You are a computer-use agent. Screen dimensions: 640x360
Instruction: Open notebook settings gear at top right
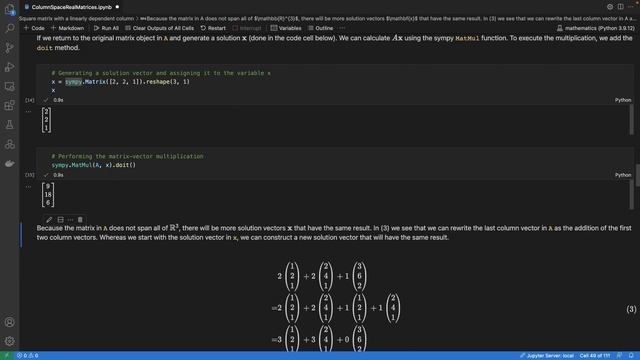[610, 7]
